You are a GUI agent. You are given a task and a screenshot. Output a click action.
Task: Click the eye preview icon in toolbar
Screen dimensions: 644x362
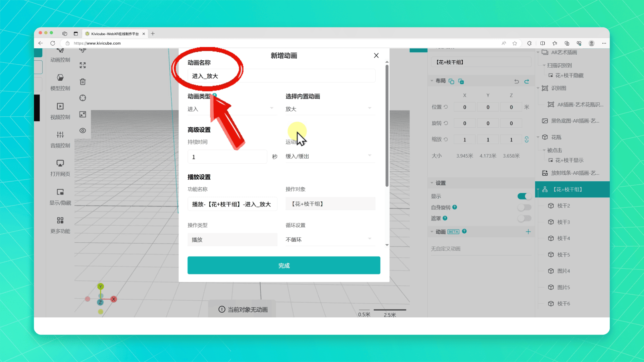[83, 131]
